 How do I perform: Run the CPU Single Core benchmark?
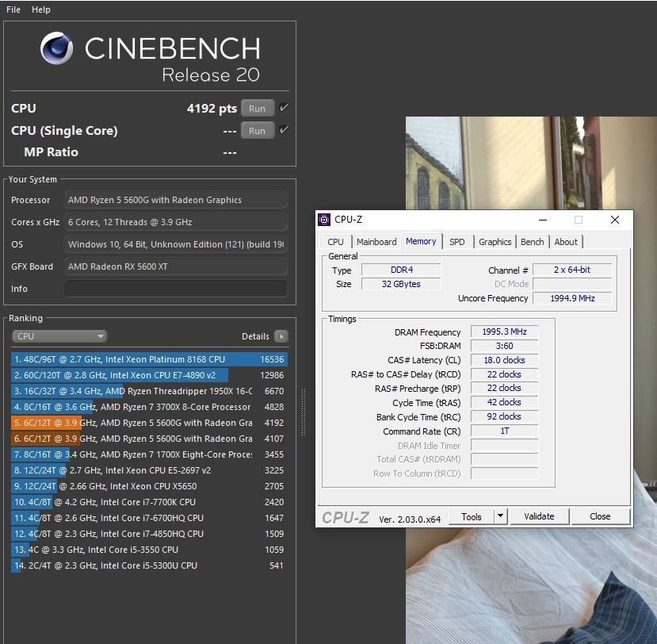pyautogui.click(x=258, y=130)
